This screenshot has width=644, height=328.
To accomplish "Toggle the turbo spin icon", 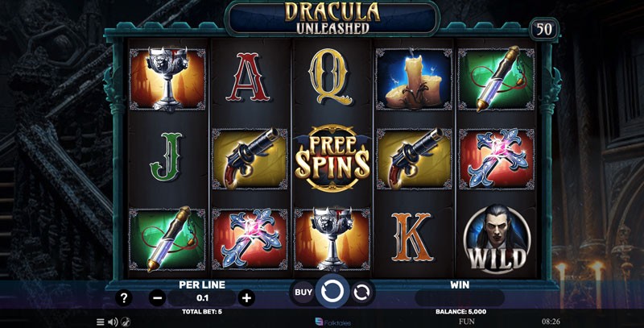I will point(126,322).
